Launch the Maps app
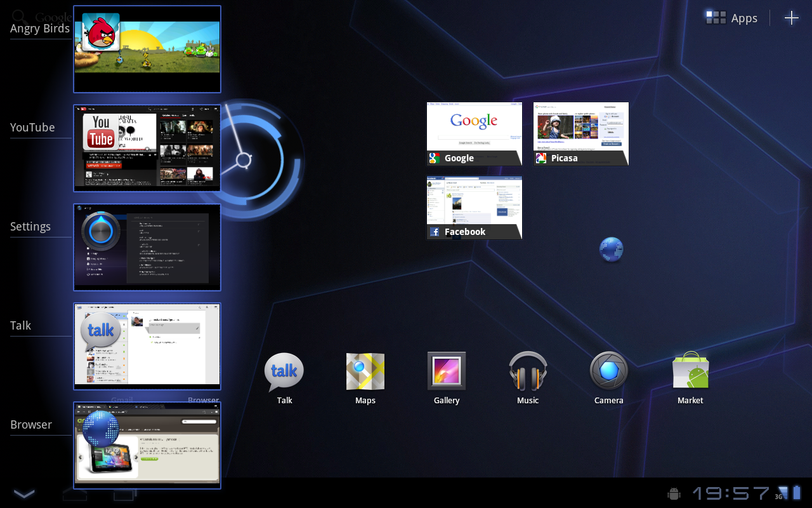This screenshot has width=812, height=508. click(x=365, y=371)
